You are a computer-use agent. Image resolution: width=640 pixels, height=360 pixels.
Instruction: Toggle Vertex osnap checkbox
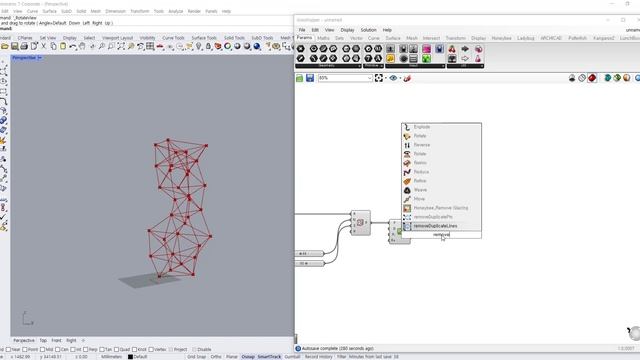(x=151, y=349)
